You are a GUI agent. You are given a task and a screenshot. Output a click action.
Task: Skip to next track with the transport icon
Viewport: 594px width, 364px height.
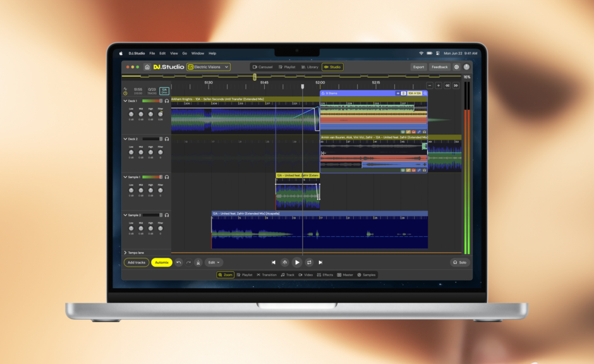tap(321, 262)
